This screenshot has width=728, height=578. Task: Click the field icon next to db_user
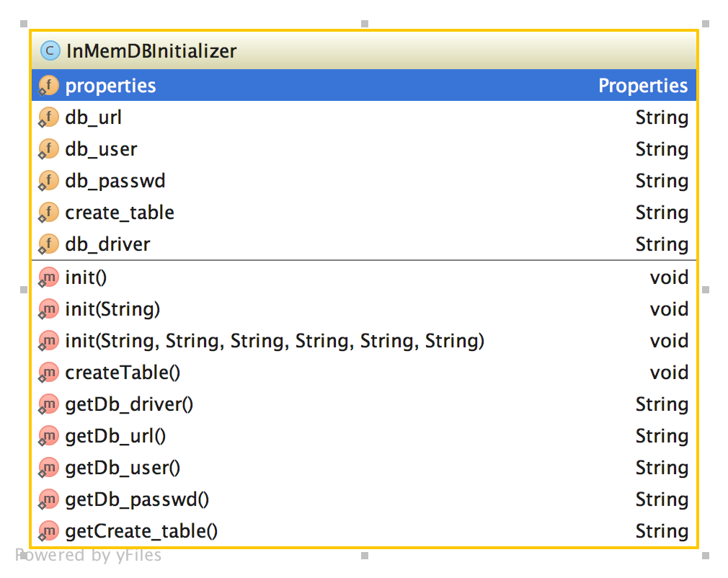pyautogui.click(x=48, y=149)
